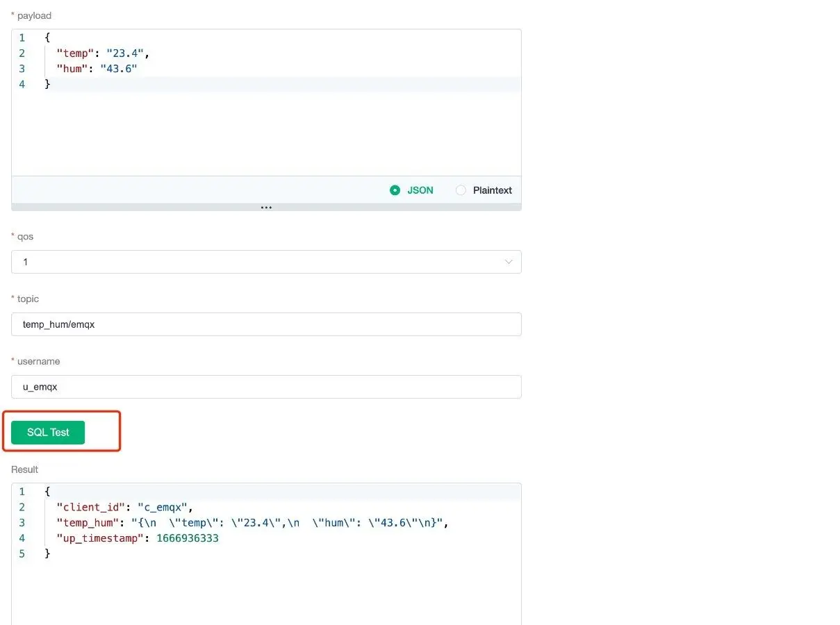
Task: Click line number 4 in payload editor
Action: [22, 84]
